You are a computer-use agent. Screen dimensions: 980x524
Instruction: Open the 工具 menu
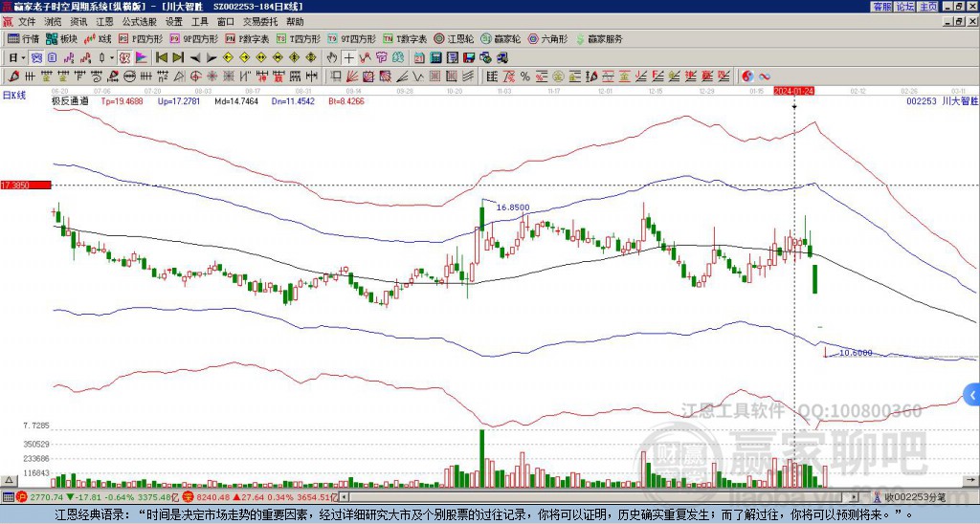199,22
